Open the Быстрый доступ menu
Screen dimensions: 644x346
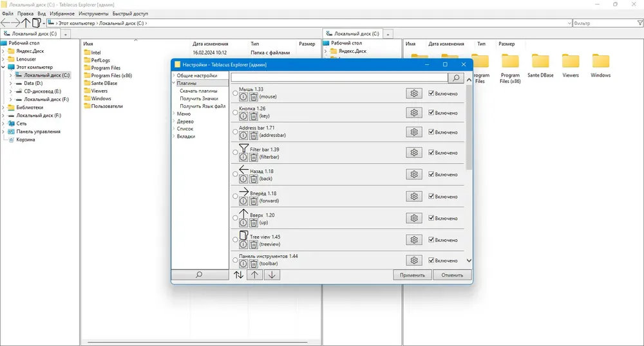pos(130,14)
